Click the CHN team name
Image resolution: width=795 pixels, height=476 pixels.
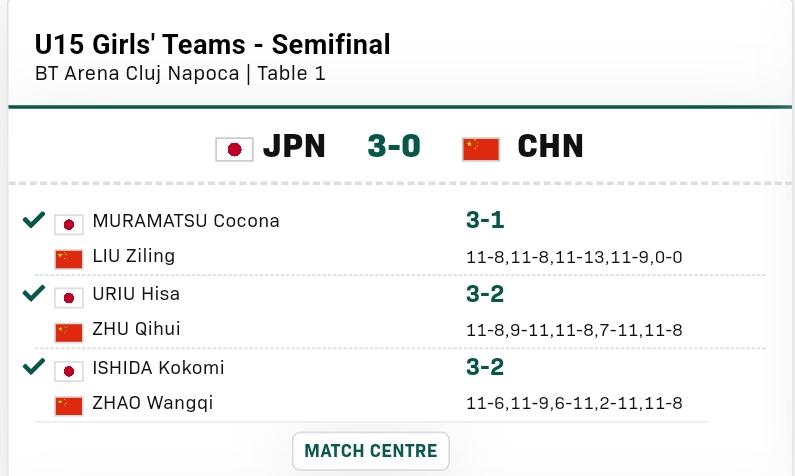pyautogui.click(x=550, y=147)
